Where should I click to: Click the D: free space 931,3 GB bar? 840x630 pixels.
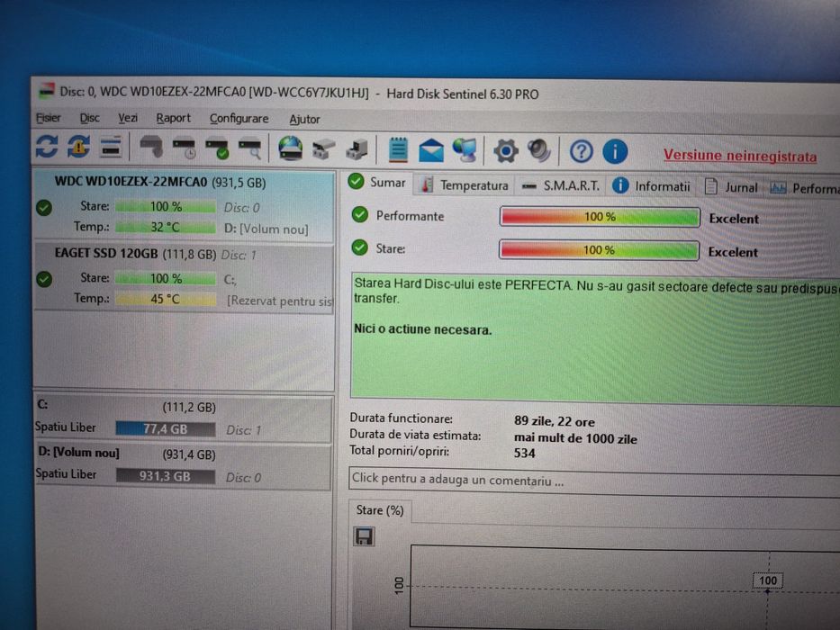166,476
